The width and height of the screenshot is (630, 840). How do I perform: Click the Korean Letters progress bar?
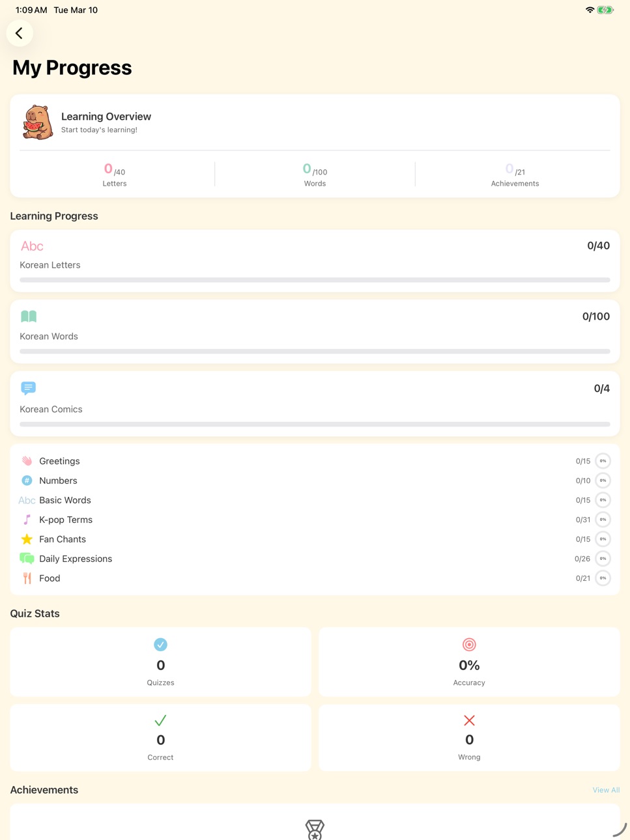(x=315, y=280)
